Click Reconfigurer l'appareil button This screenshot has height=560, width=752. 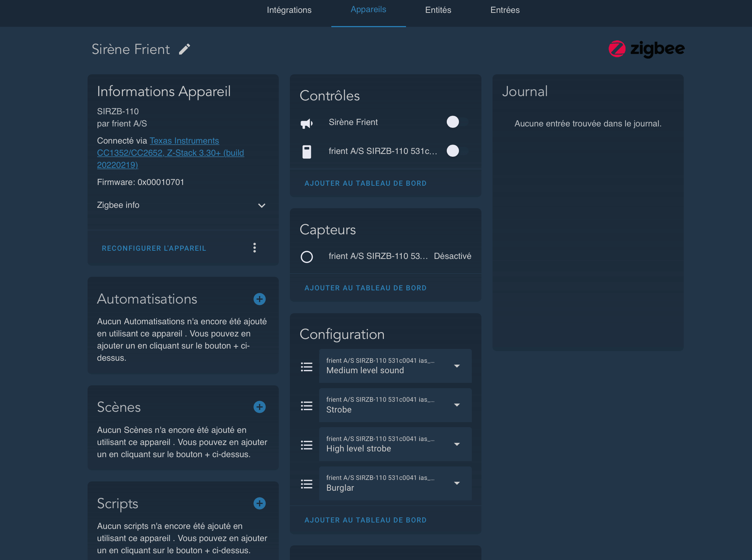pos(154,248)
